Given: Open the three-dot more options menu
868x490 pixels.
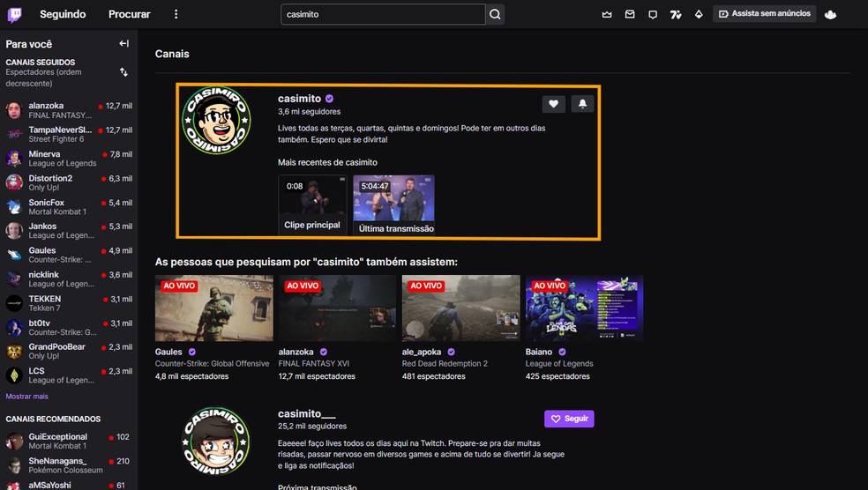Looking at the screenshot, I should pos(176,14).
